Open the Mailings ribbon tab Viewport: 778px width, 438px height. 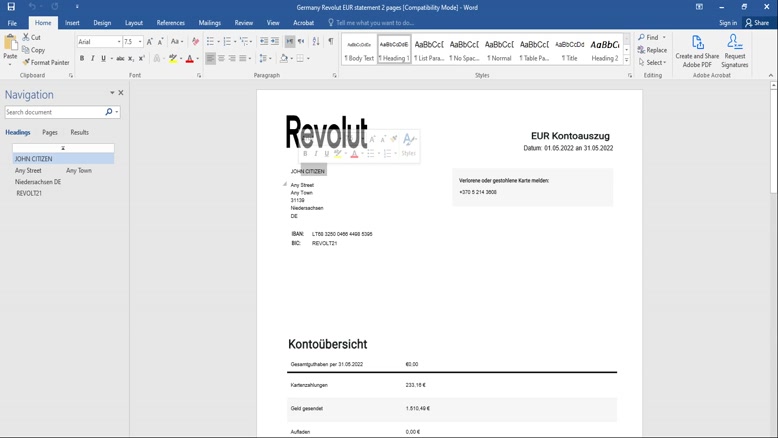coord(209,22)
